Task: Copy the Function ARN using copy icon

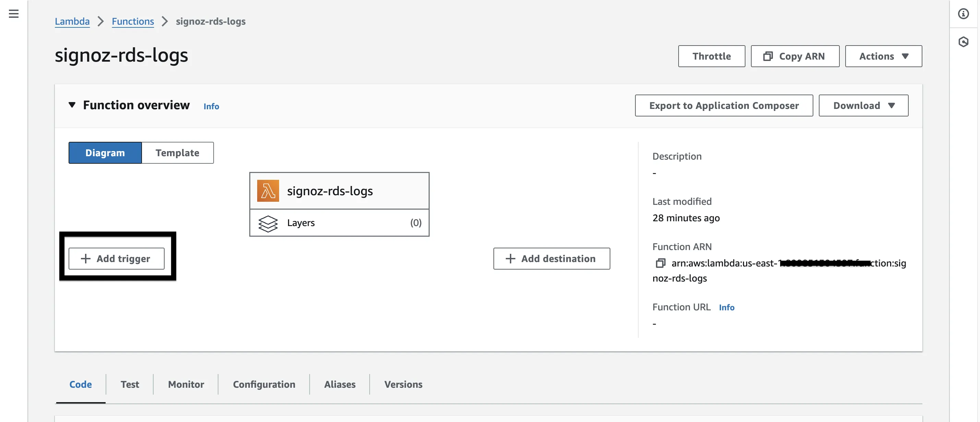Action: coord(660,263)
